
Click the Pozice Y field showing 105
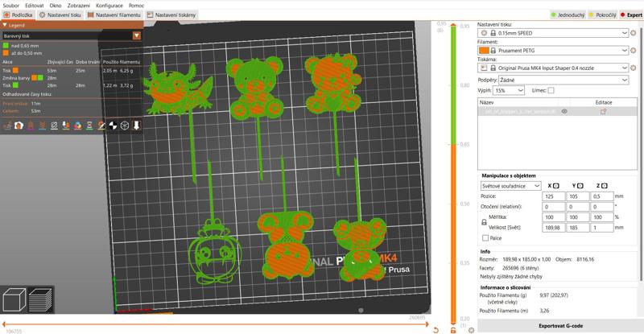(577, 196)
